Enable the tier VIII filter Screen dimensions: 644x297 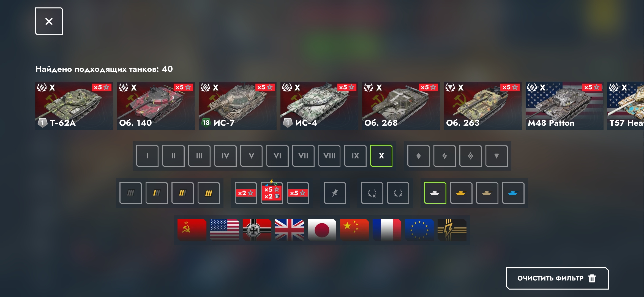pos(329,156)
